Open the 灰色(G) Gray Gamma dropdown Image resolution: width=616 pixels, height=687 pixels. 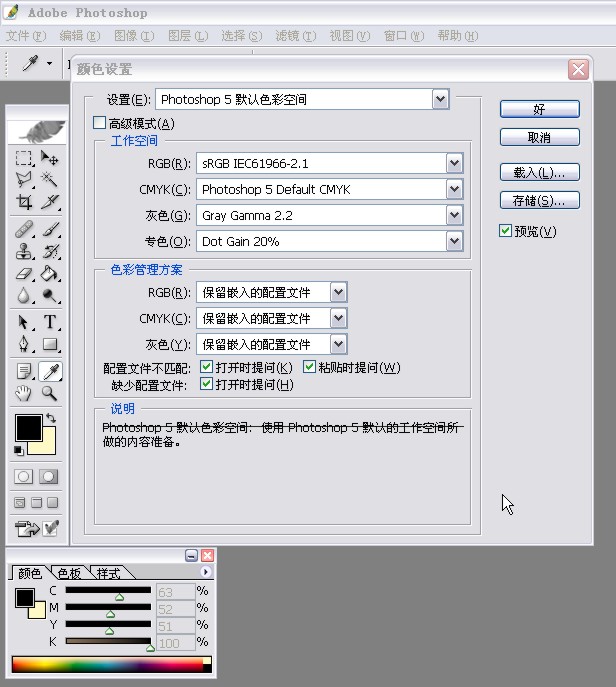pyautogui.click(x=454, y=215)
